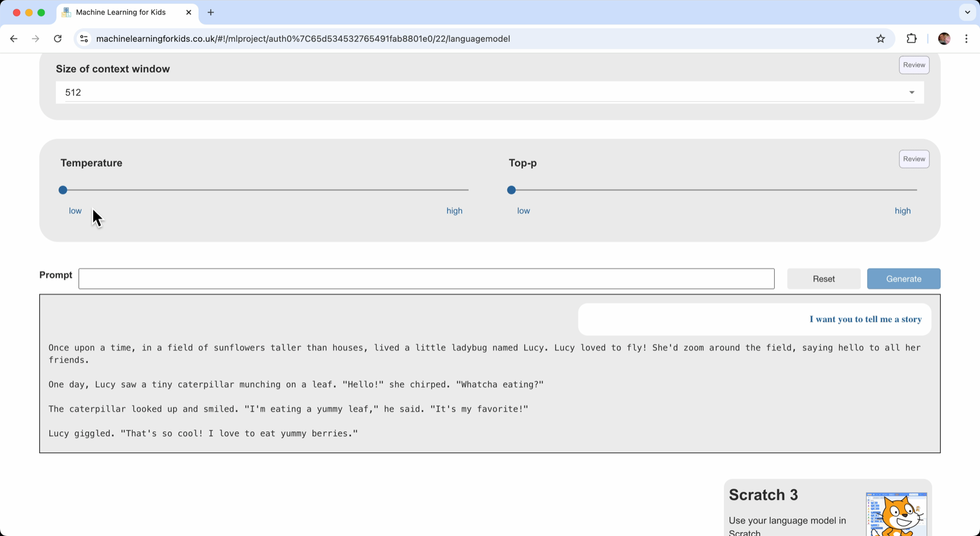Select the Machine Learning for Kids tab
This screenshot has height=536, width=980.
[x=121, y=12]
